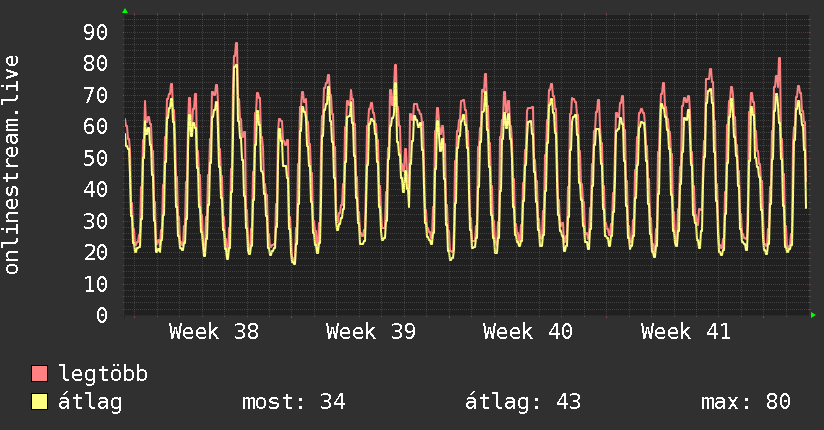
Task: Click the Week 39 axis label
Action: tap(370, 332)
